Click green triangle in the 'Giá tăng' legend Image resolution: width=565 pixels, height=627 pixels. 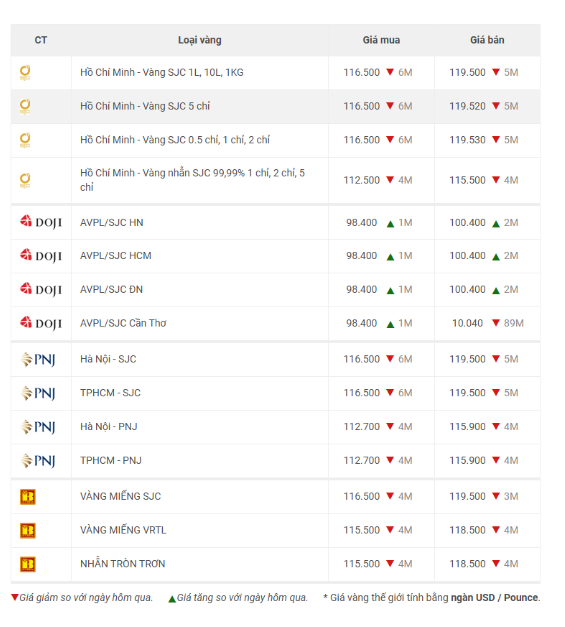[172, 599]
